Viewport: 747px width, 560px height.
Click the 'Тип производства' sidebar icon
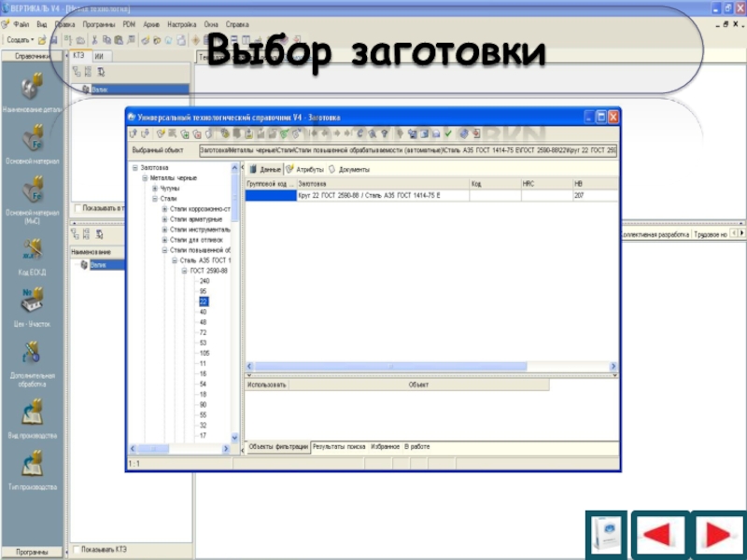coord(31,463)
